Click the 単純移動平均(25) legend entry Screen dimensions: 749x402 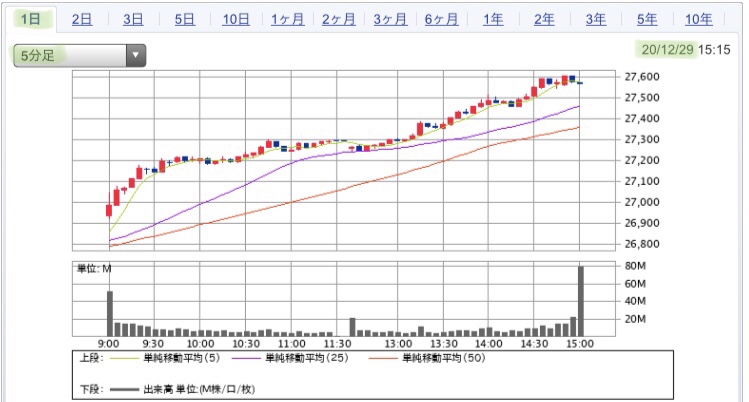tap(307, 358)
